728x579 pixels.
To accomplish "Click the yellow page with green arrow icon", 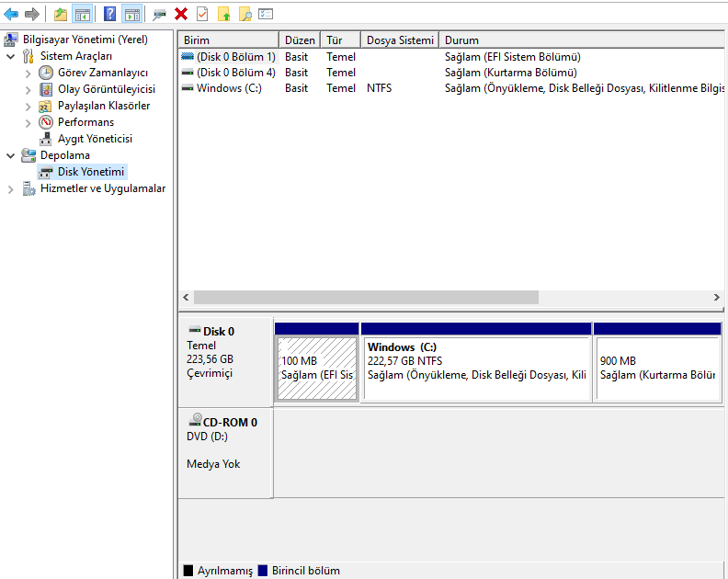I will [223, 14].
